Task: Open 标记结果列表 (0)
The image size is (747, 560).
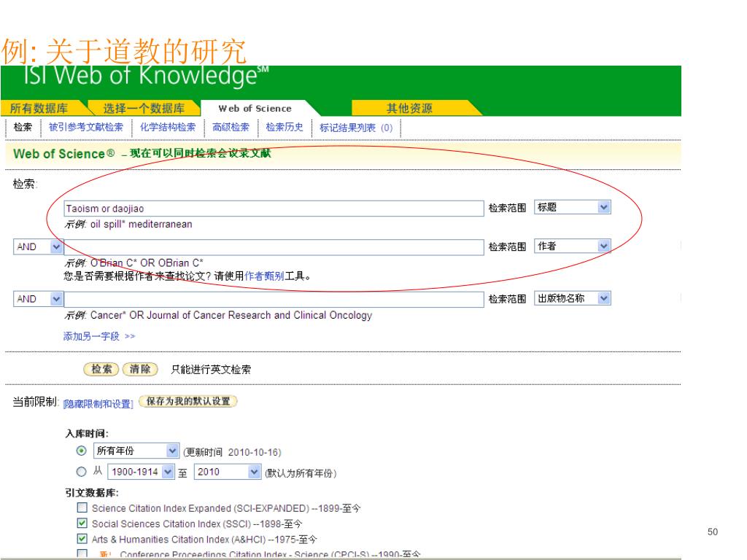Action: 356,128
